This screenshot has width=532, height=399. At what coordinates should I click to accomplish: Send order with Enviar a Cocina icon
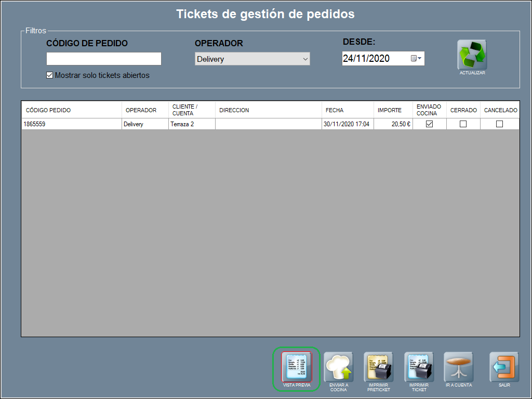pyautogui.click(x=339, y=367)
